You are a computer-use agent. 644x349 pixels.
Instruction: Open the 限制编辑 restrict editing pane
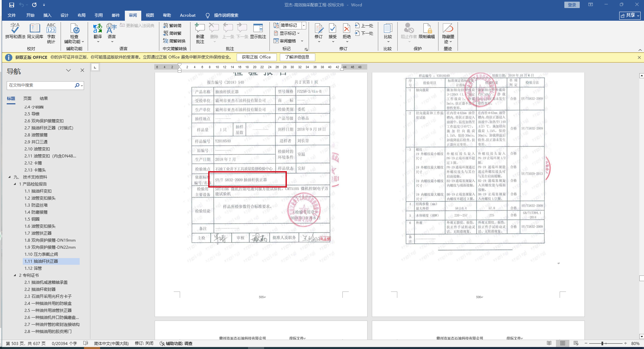coord(427,31)
